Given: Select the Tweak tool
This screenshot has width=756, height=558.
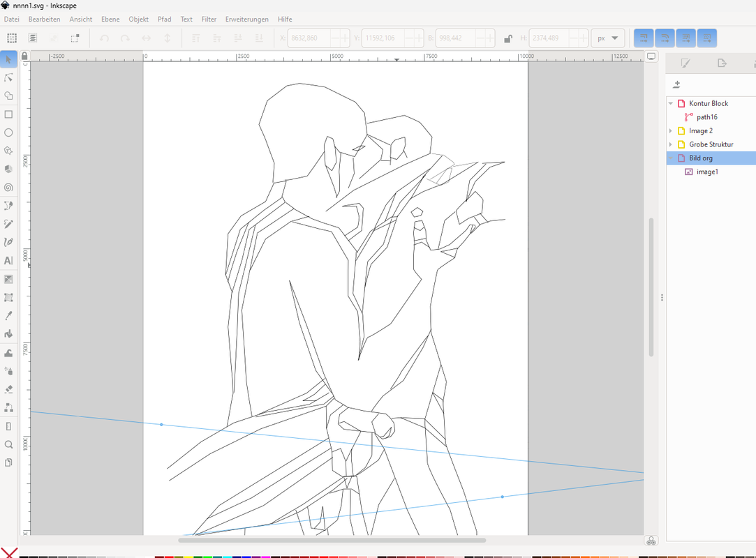Looking at the screenshot, I should click(8, 353).
